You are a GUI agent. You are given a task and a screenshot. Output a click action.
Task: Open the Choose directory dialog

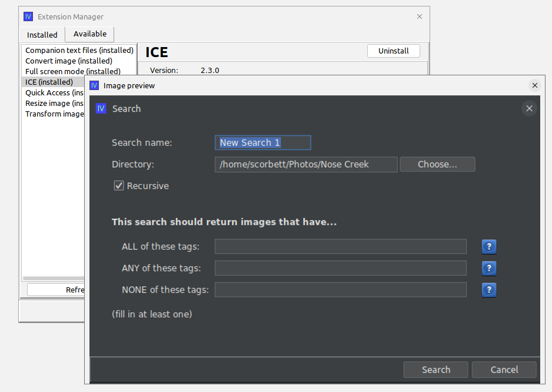[437, 164]
